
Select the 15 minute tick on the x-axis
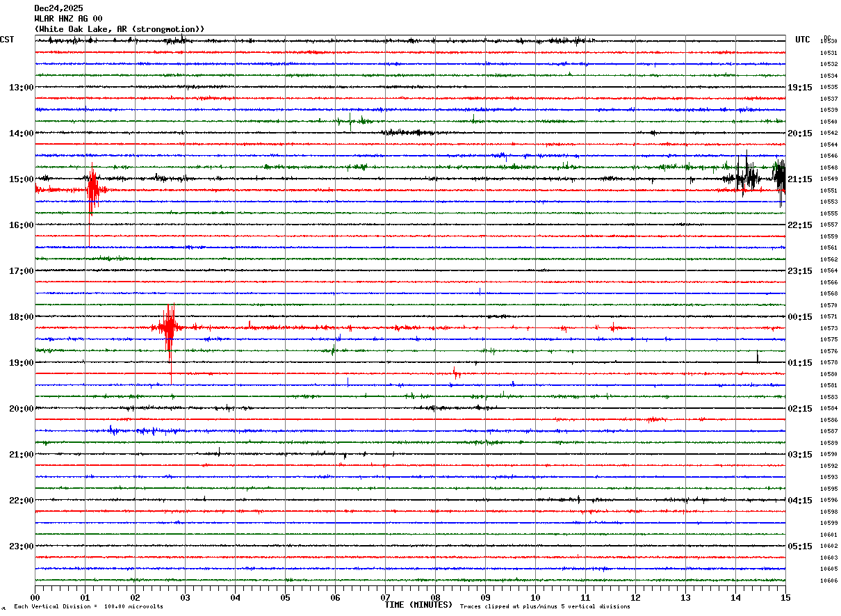[785, 597]
